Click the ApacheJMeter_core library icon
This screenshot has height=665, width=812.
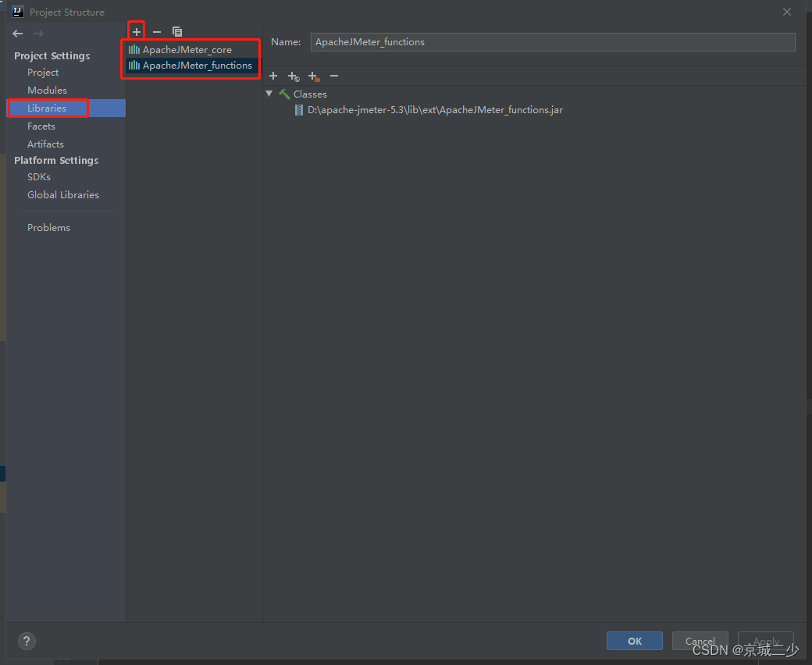point(134,50)
